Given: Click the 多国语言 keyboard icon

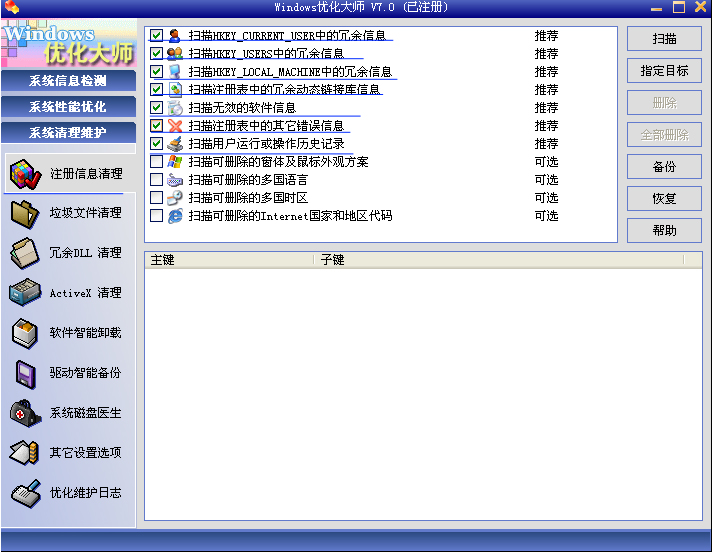Looking at the screenshot, I should coord(175,180).
